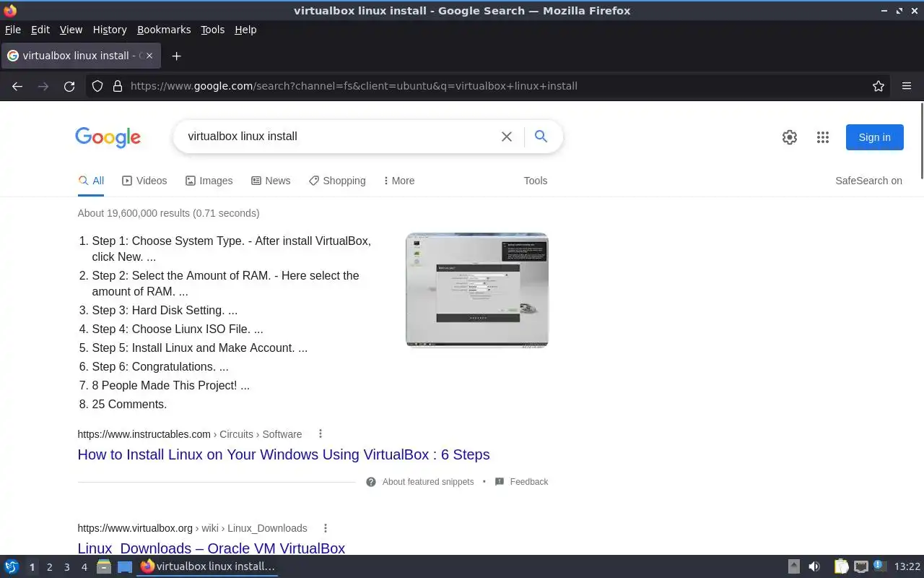Open options for the instructables result

(321, 434)
